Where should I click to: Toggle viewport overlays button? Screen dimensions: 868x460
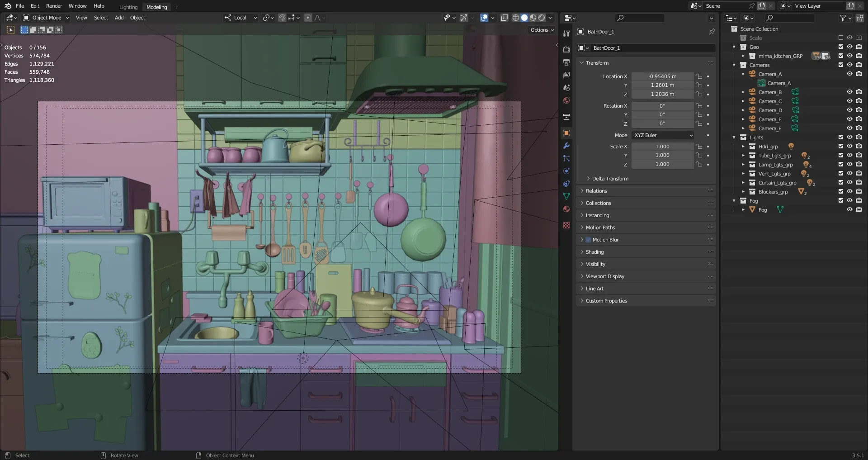tap(484, 18)
